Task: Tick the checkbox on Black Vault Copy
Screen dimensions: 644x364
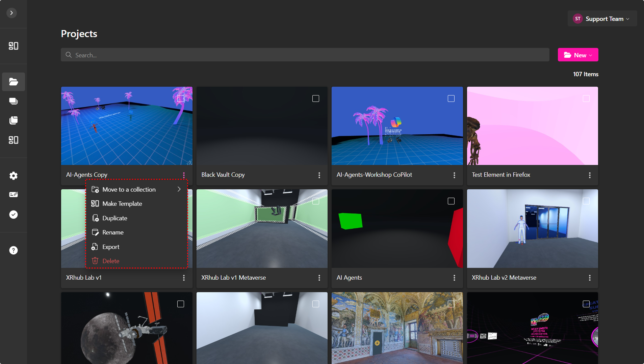Action: click(x=316, y=98)
